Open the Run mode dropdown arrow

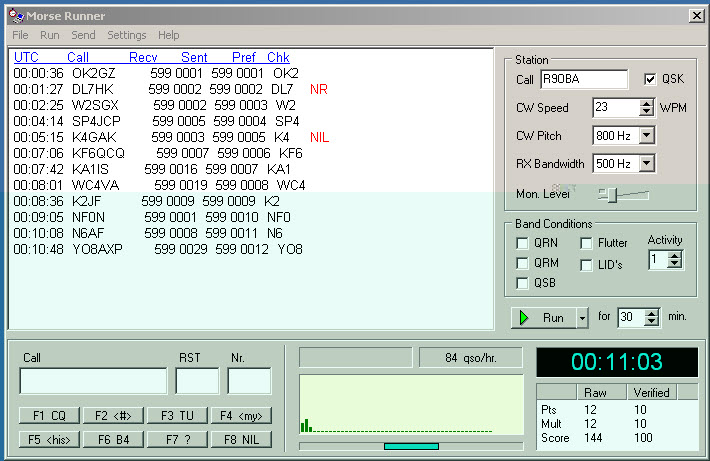pyautogui.click(x=582, y=318)
